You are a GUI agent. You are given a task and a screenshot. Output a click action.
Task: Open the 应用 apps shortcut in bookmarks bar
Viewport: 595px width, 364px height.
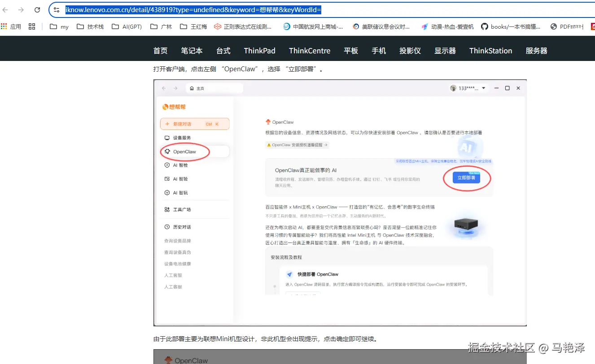(11, 26)
